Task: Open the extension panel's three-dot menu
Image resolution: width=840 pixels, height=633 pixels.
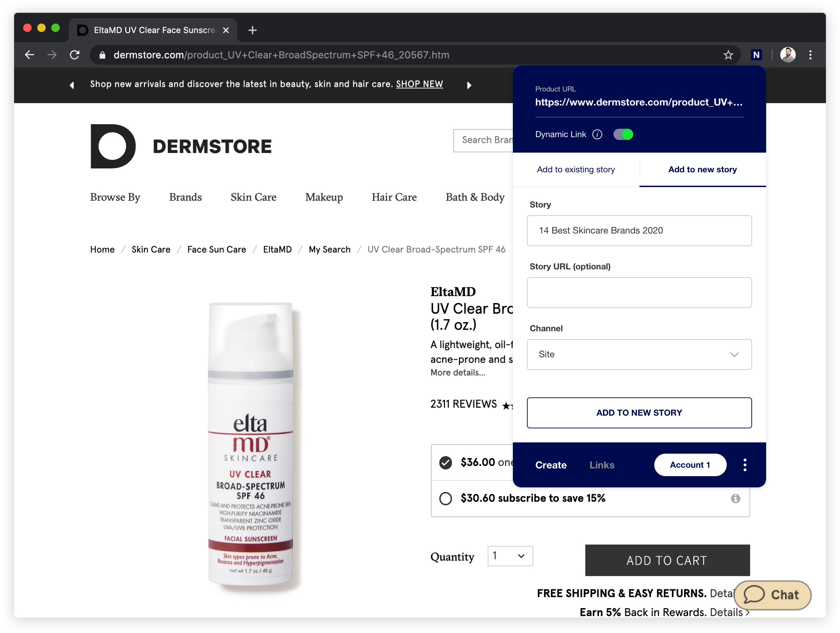Action: [745, 465]
